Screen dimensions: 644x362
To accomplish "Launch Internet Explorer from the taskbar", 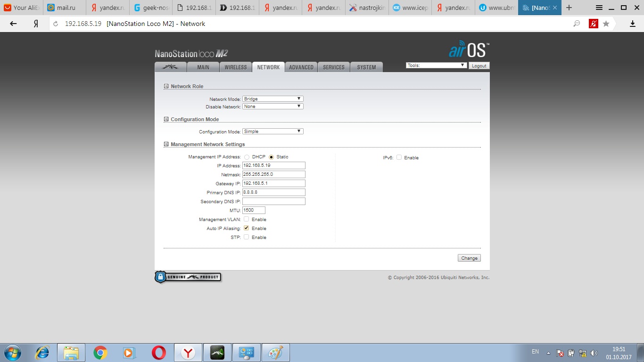I will 43,353.
